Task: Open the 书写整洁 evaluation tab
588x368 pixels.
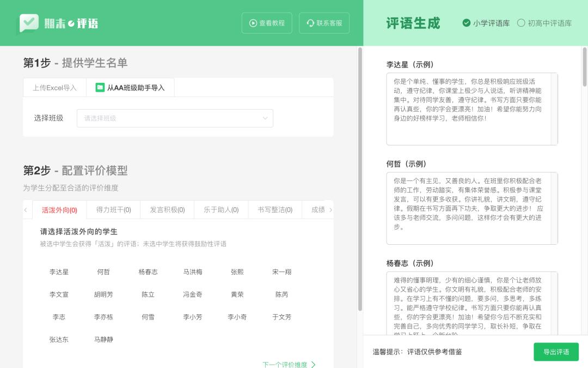Action: tap(275, 209)
